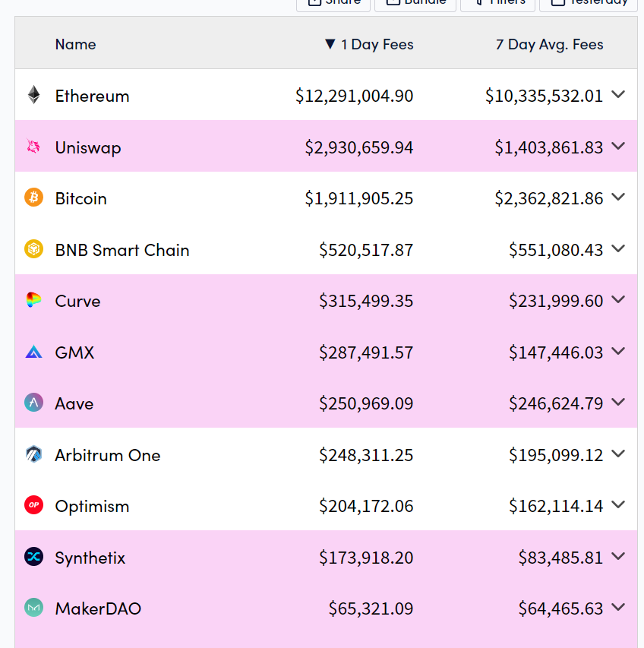Screen dimensions: 644x648
Task: Click Ethereum's $12,291,004.90 fee value
Action: tap(355, 96)
